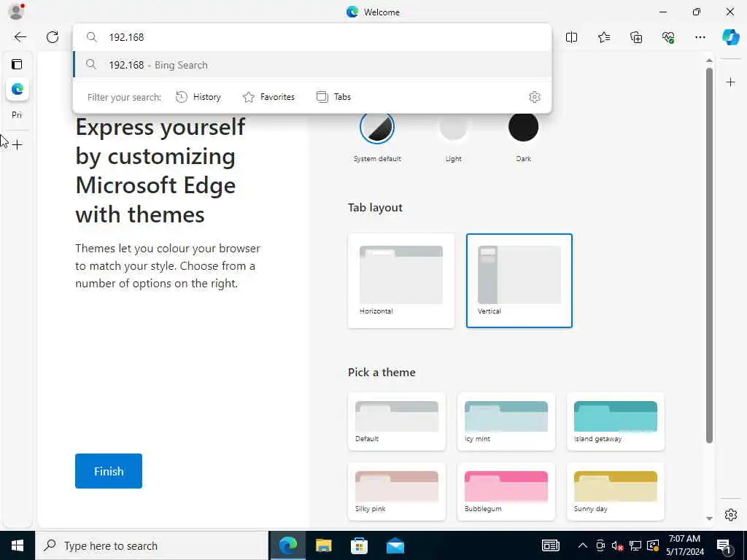Pick the Icy mint theme
This screenshot has height=560, width=747.
click(x=506, y=421)
